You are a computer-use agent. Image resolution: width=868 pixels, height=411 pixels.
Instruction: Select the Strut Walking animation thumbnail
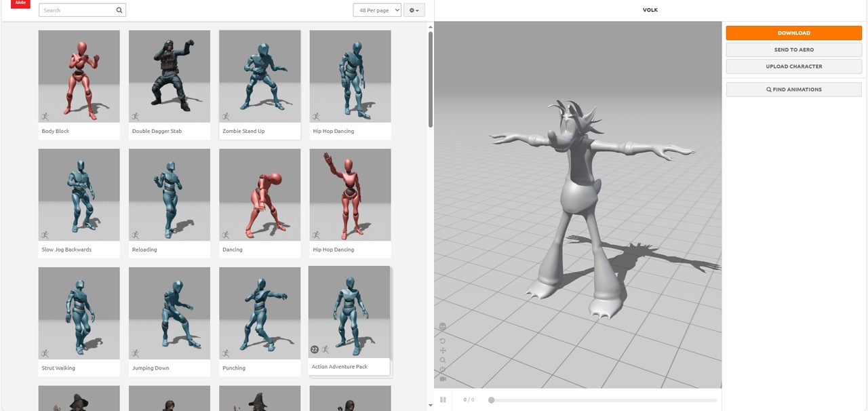[79, 313]
